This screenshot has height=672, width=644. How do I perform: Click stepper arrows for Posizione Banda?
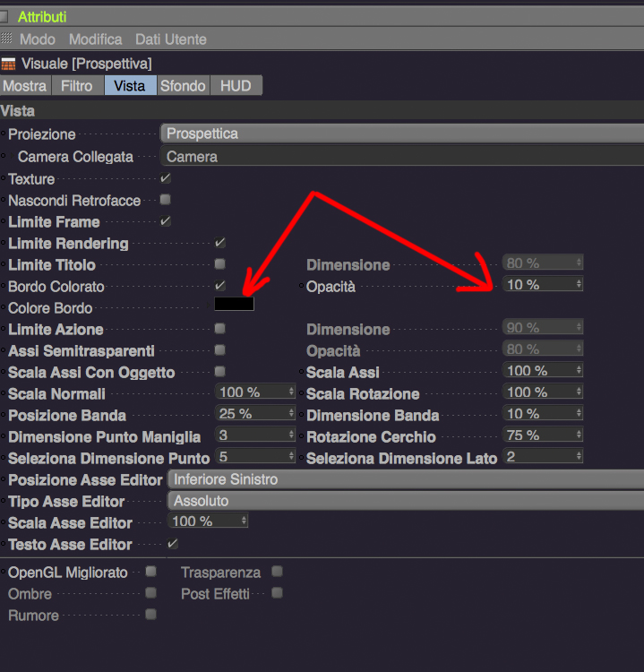coord(291,413)
